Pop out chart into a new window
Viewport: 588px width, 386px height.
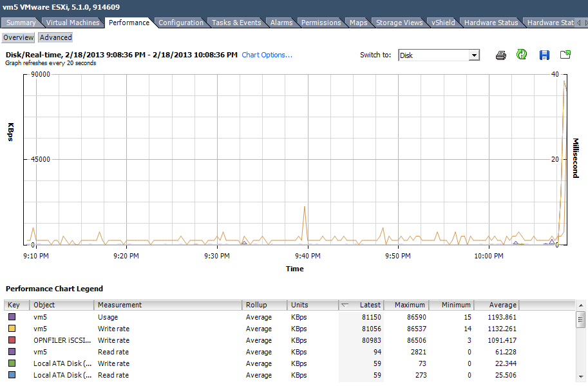[565, 55]
